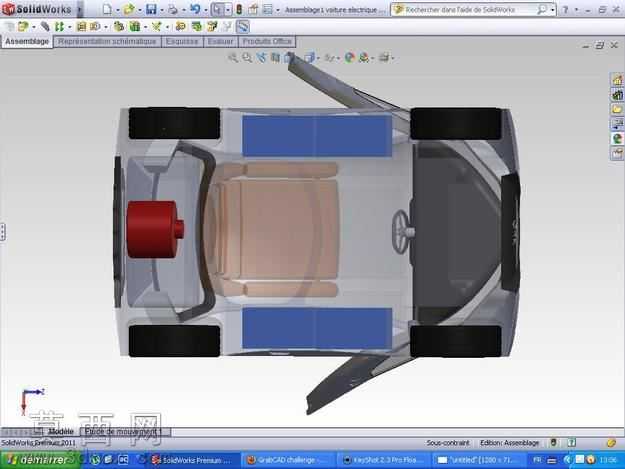The image size is (625, 469).
Task: Click the red motor cylinder in the model
Action: [x=154, y=230]
